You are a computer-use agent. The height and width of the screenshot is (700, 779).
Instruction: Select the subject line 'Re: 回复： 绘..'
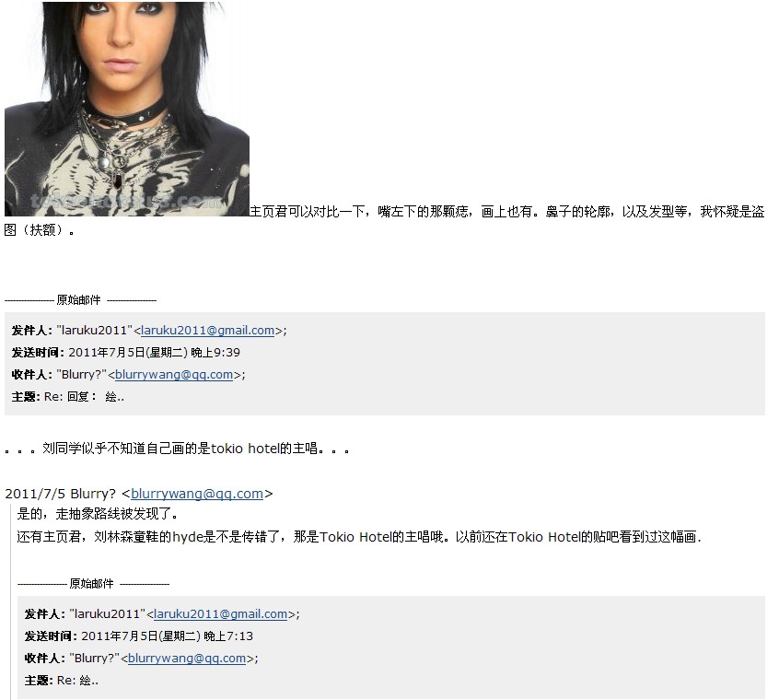coord(85,397)
